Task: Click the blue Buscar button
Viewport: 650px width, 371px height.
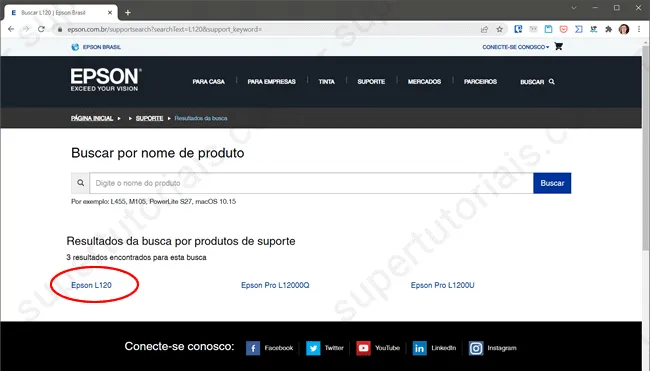Action: 552,183
